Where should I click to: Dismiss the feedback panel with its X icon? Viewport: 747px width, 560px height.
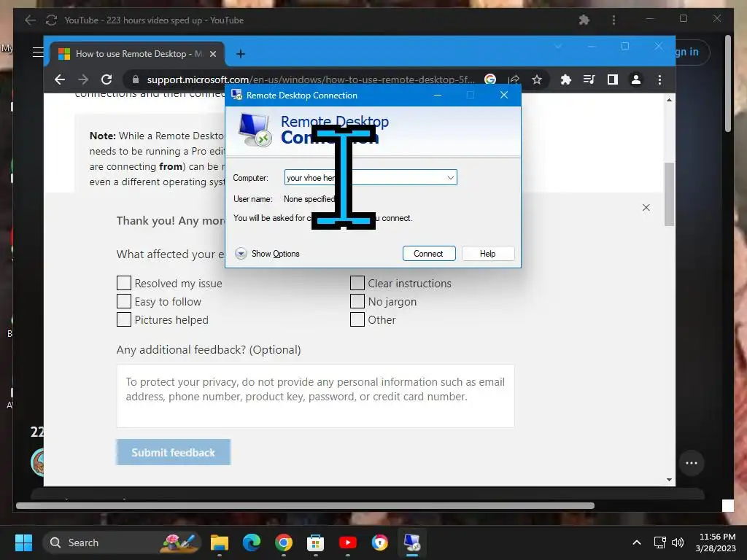pyautogui.click(x=646, y=208)
